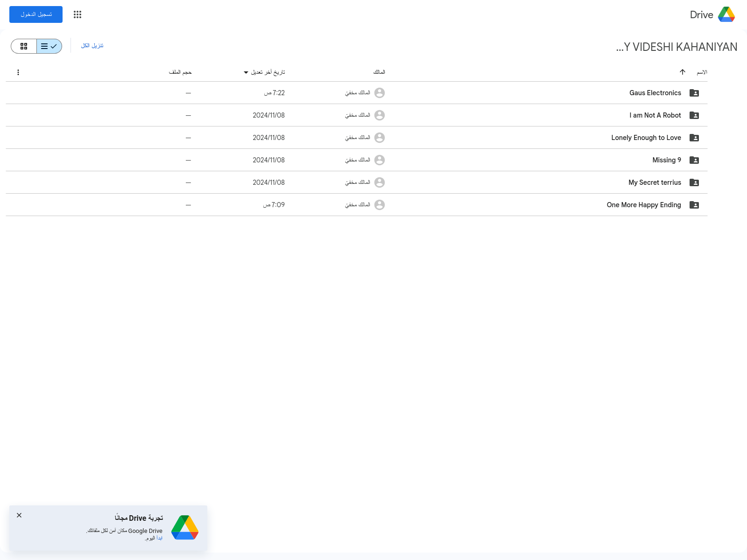747x560 pixels.
Task: Open Lonely Enough to Love name
Action: pyautogui.click(x=646, y=138)
